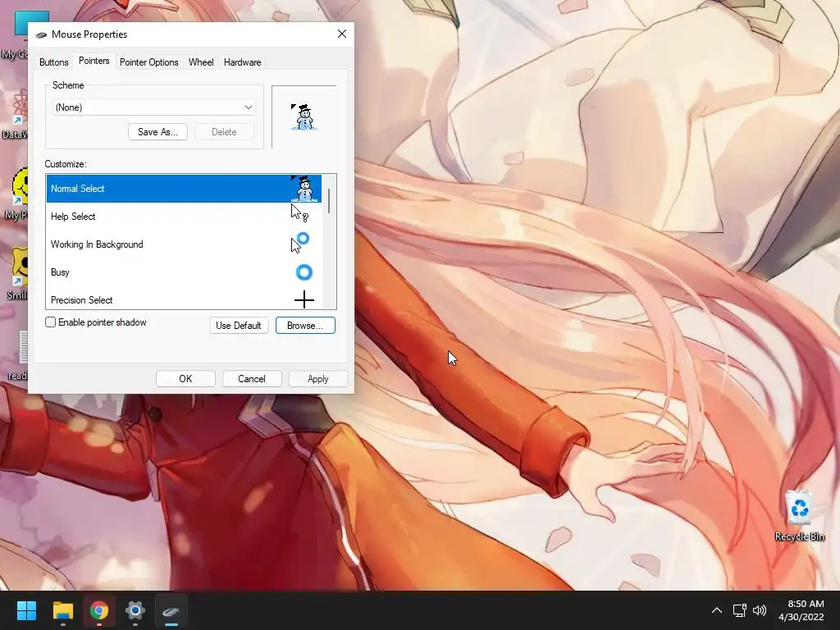Click the volume speaker icon in tray
This screenshot has width=840, height=630.
click(x=760, y=610)
